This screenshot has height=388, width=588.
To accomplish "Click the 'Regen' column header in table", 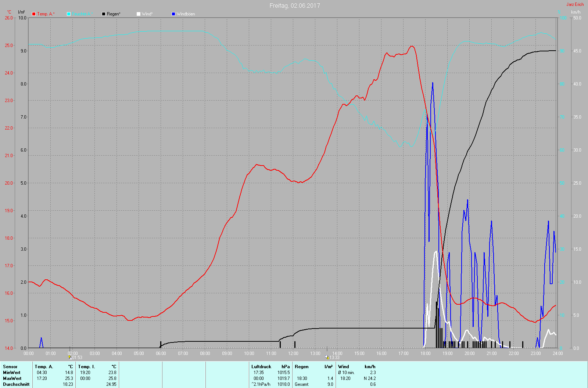I will tap(302, 367).
